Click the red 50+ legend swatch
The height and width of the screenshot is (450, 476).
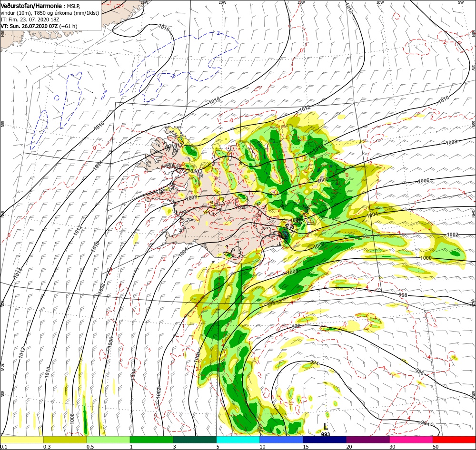point(454,440)
